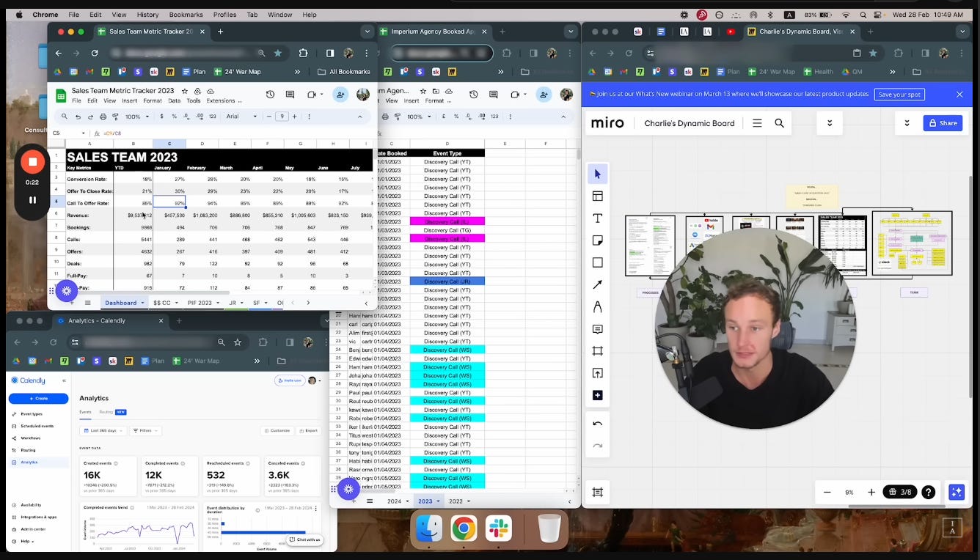Dismiss the Miro webinar banner
The height and width of the screenshot is (560, 980).
point(959,95)
